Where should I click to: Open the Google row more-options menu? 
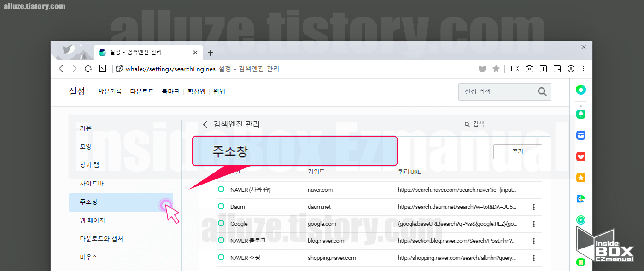point(534,224)
